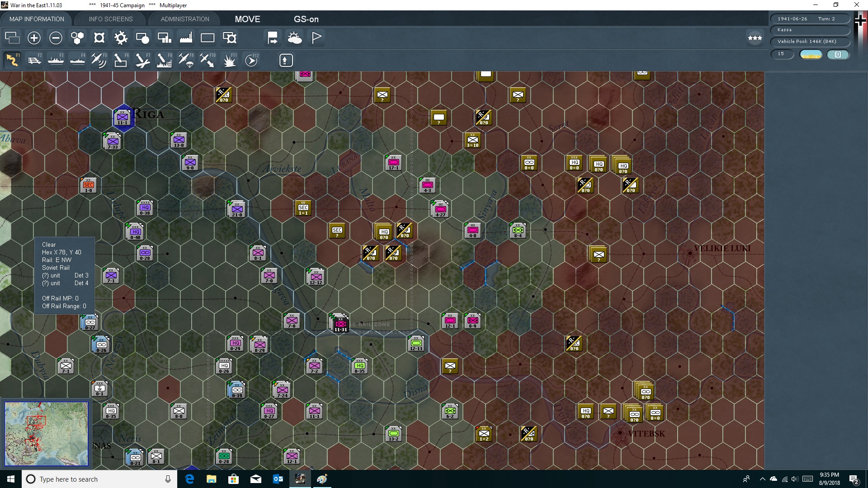The image size is (868, 488).
Task: Click the GS-on ground support label
Action: [306, 19]
